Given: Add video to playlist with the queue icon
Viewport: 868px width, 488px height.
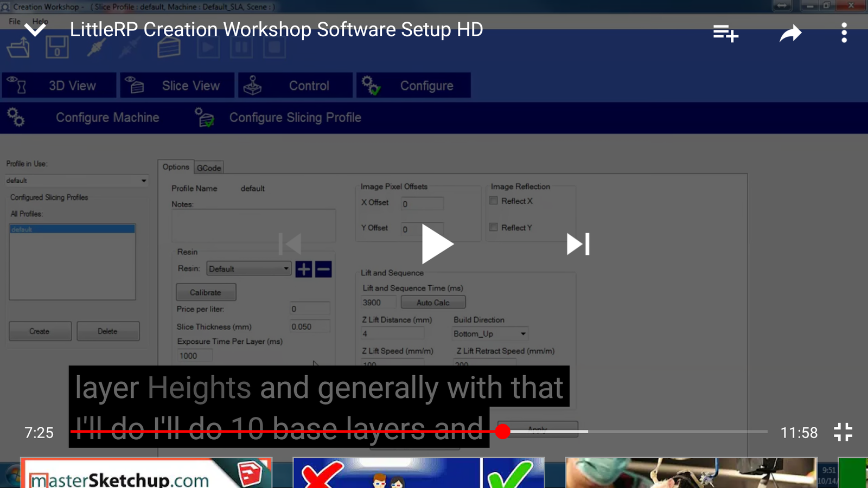Looking at the screenshot, I should [x=725, y=34].
